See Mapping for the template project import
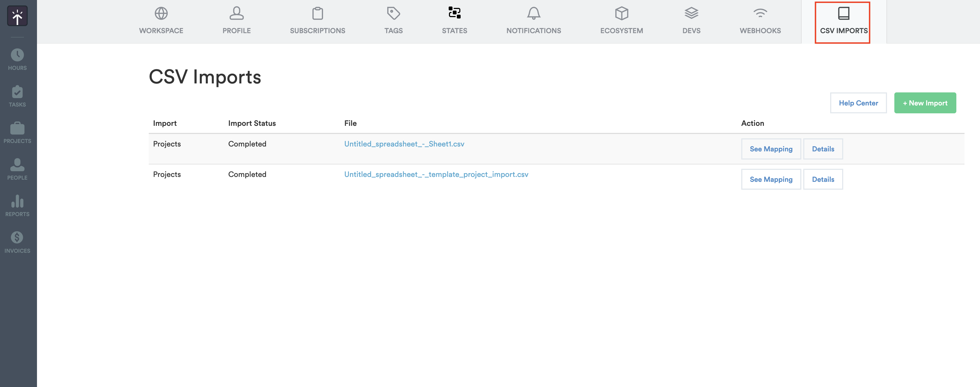This screenshot has height=387, width=980. click(x=771, y=179)
